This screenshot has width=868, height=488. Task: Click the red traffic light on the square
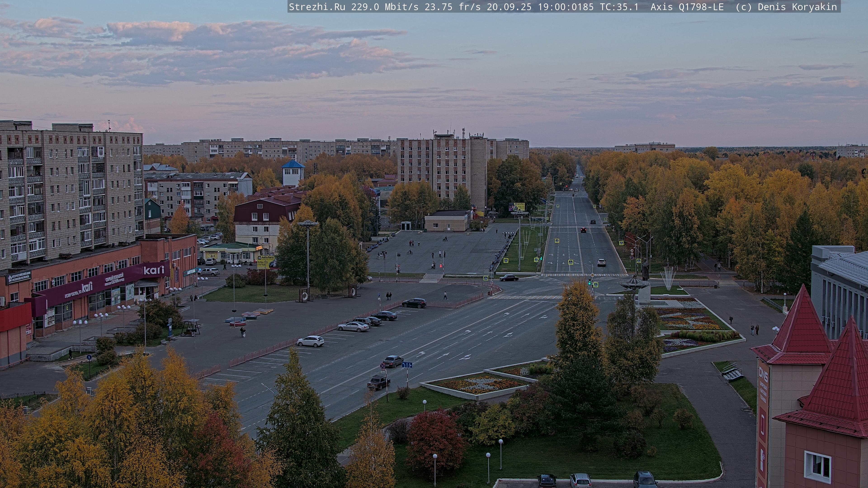pos(441,266)
